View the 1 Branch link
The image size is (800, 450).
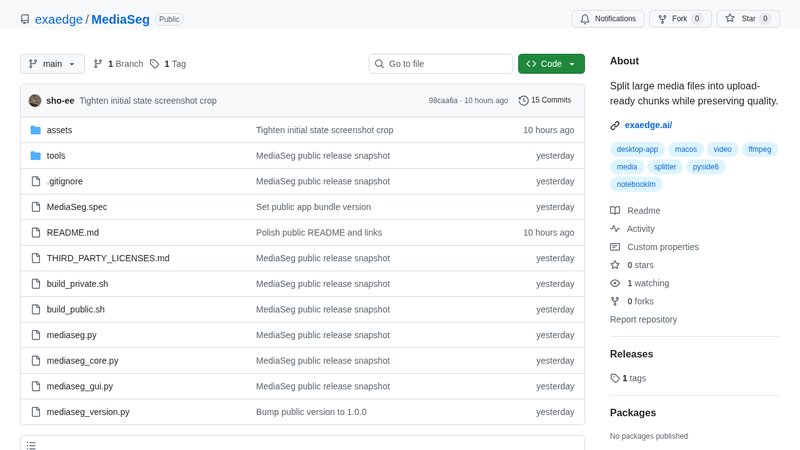pyautogui.click(x=118, y=64)
